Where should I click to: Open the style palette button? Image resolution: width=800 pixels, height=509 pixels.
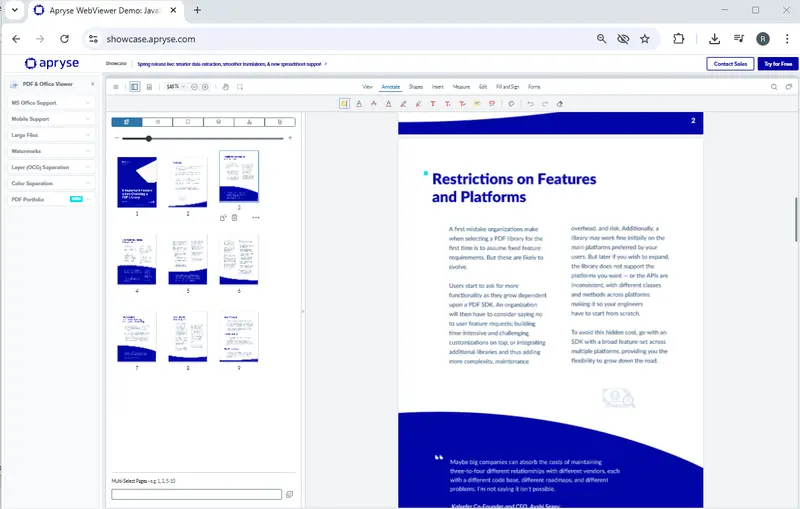click(x=511, y=104)
